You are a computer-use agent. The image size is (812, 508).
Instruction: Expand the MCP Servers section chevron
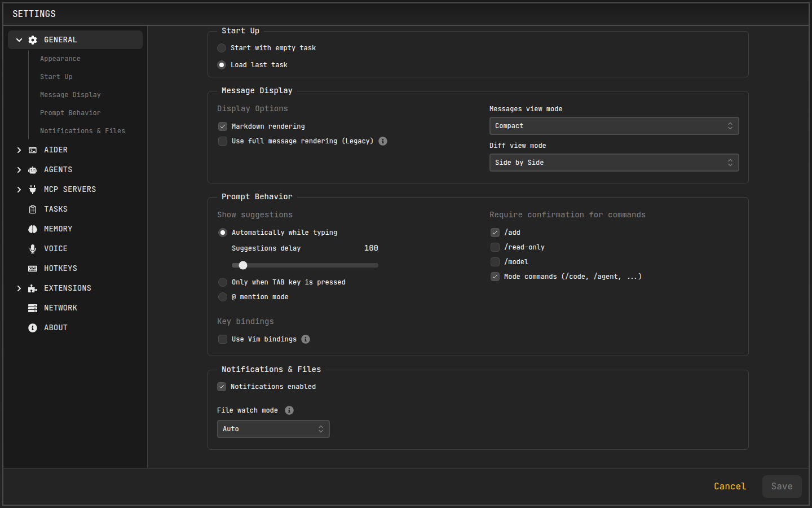19,190
